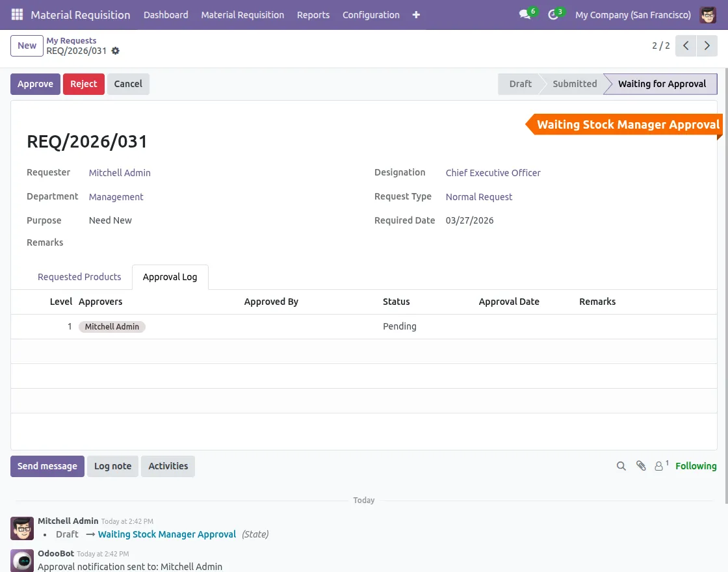Open the Dashboard menu item
This screenshot has height=572, width=728.
tap(166, 14)
